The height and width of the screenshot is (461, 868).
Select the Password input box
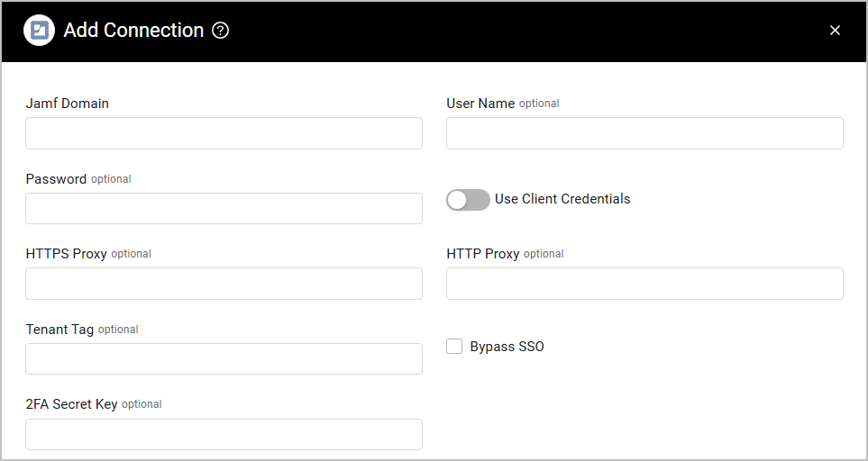[224, 208]
